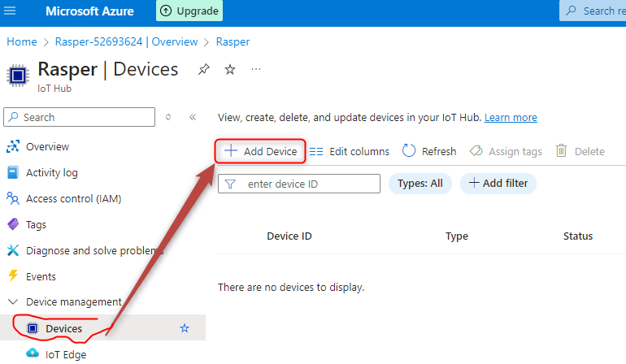Image resolution: width=626 pixels, height=364 pixels.
Task: Star the Devices menu item
Action: tap(185, 328)
